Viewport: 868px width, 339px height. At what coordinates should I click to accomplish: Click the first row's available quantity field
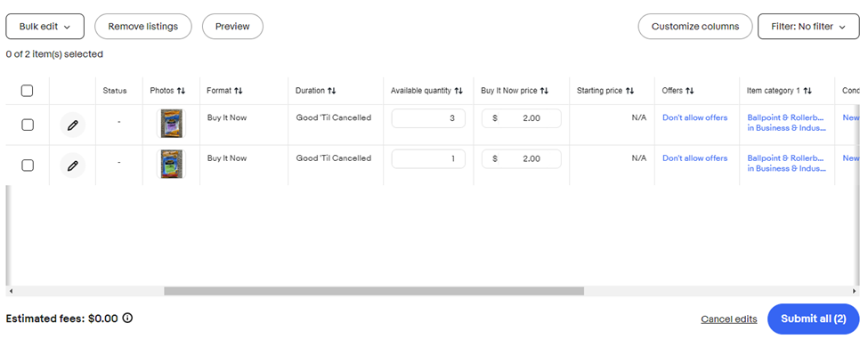coord(428,118)
